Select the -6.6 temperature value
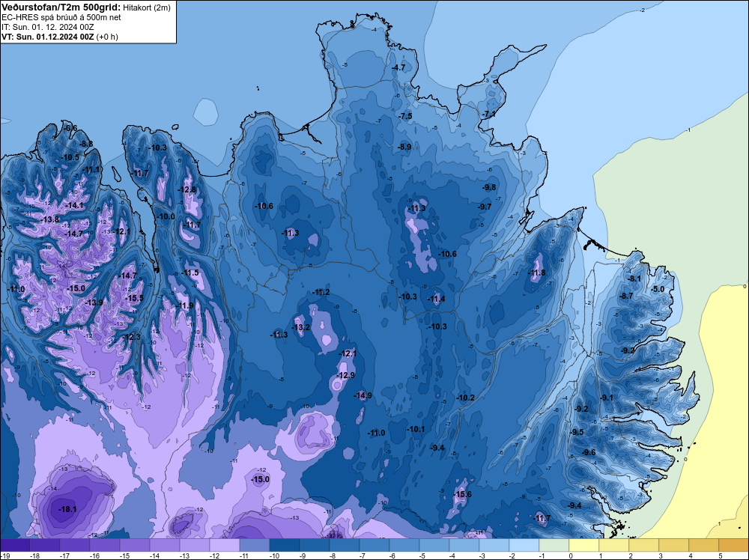 [x=70, y=128]
